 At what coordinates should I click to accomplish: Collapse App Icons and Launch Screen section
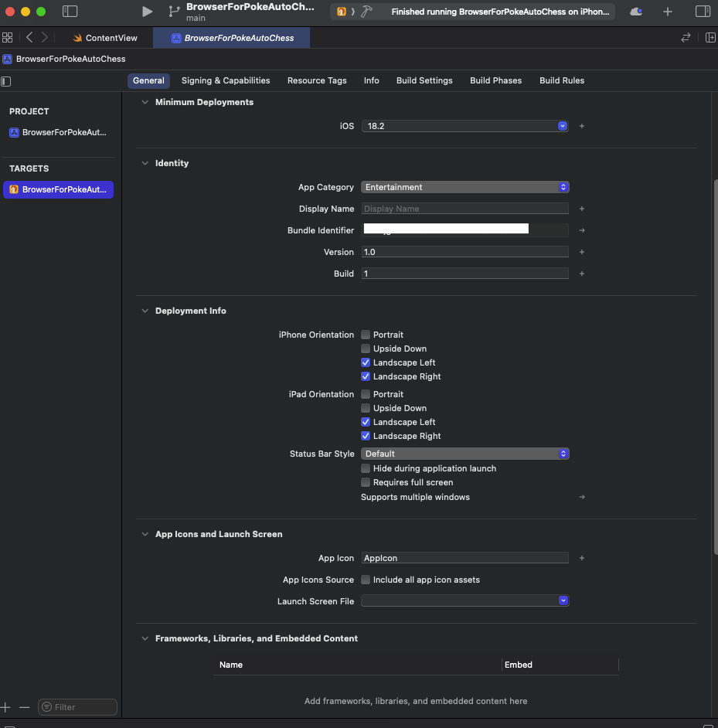pyautogui.click(x=145, y=534)
